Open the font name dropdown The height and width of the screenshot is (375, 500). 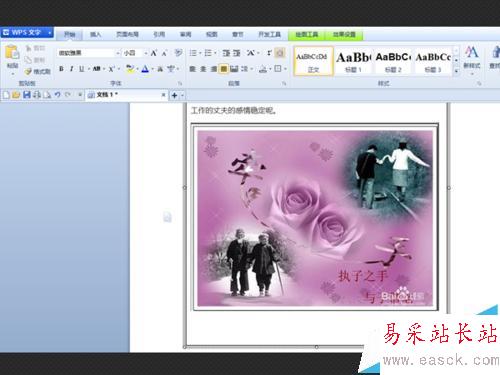click(x=118, y=53)
